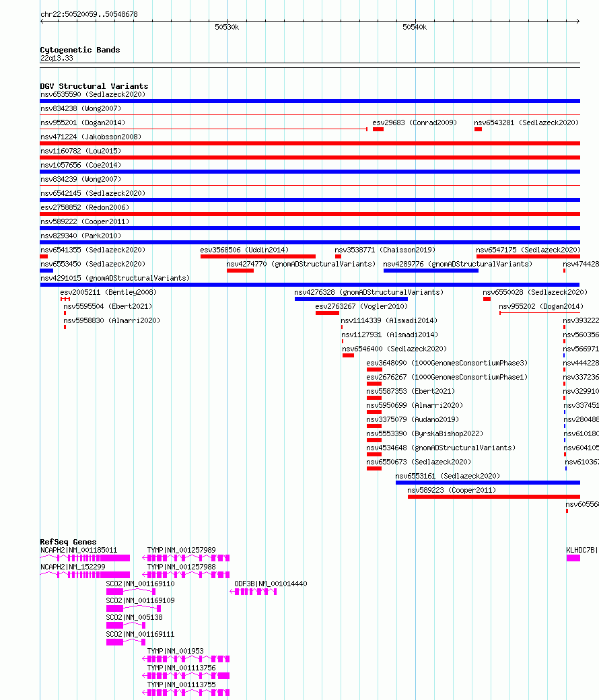Click the nsv4291015 gnomAD variant label
599x700 pixels.
tap(115, 278)
